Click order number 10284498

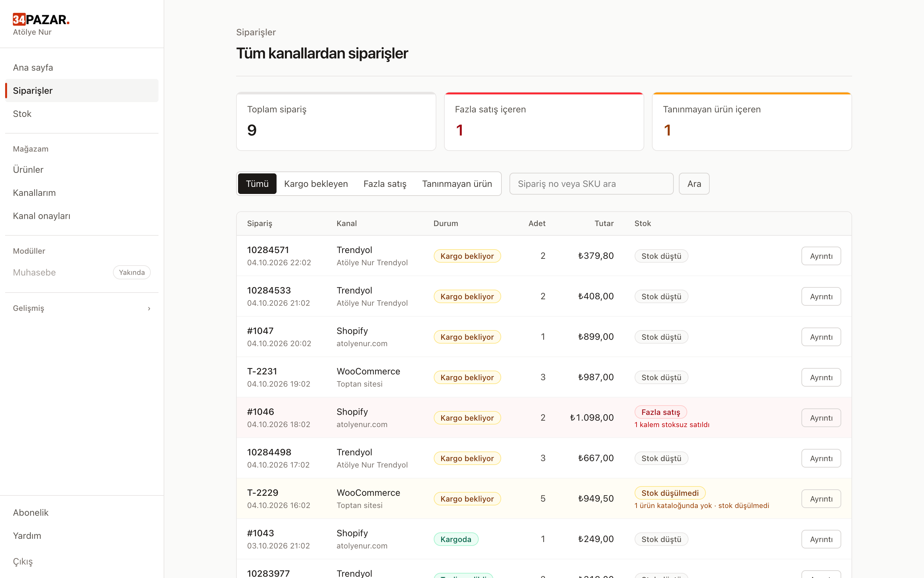point(269,452)
